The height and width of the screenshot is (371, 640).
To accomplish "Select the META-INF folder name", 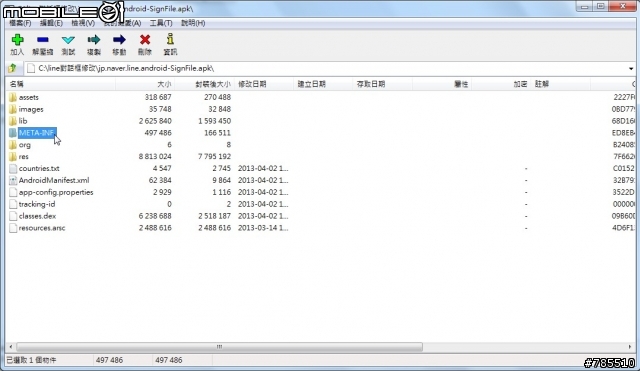I will 37,133.
